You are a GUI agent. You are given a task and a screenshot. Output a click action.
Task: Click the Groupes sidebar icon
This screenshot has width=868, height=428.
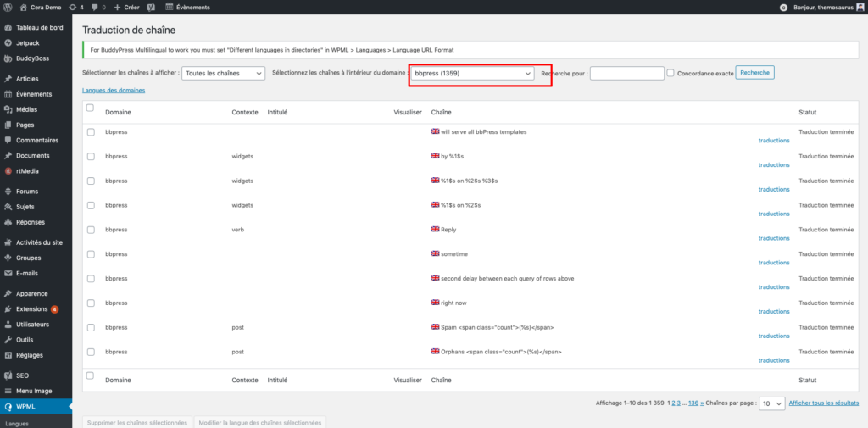pyautogui.click(x=8, y=258)
